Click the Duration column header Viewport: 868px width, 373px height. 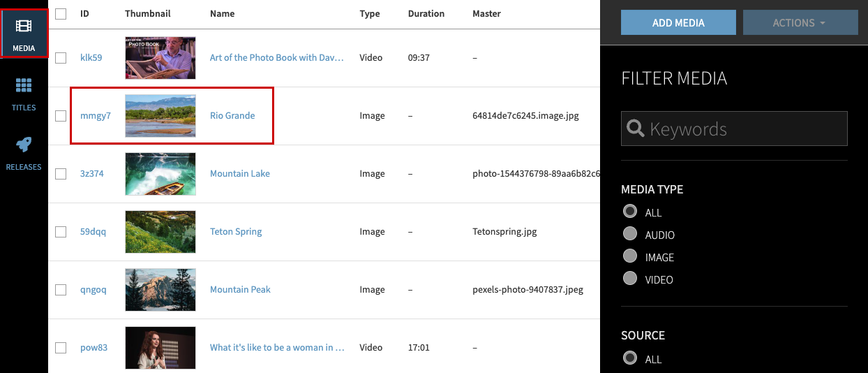click(x=426, y=13)
